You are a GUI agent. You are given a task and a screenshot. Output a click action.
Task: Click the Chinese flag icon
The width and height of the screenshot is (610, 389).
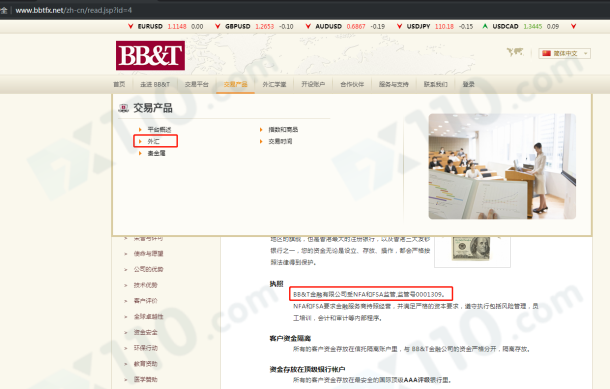click(547, 53)
